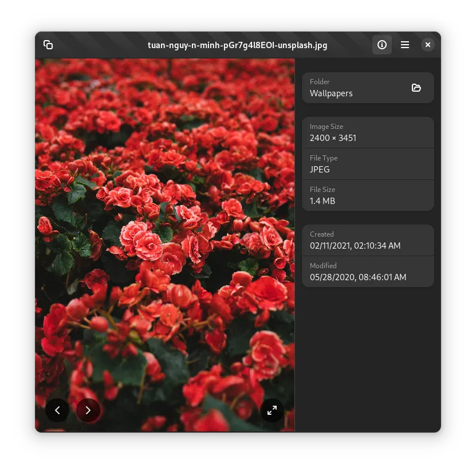
Task: Advance to the next image
Action: [88, 410]
